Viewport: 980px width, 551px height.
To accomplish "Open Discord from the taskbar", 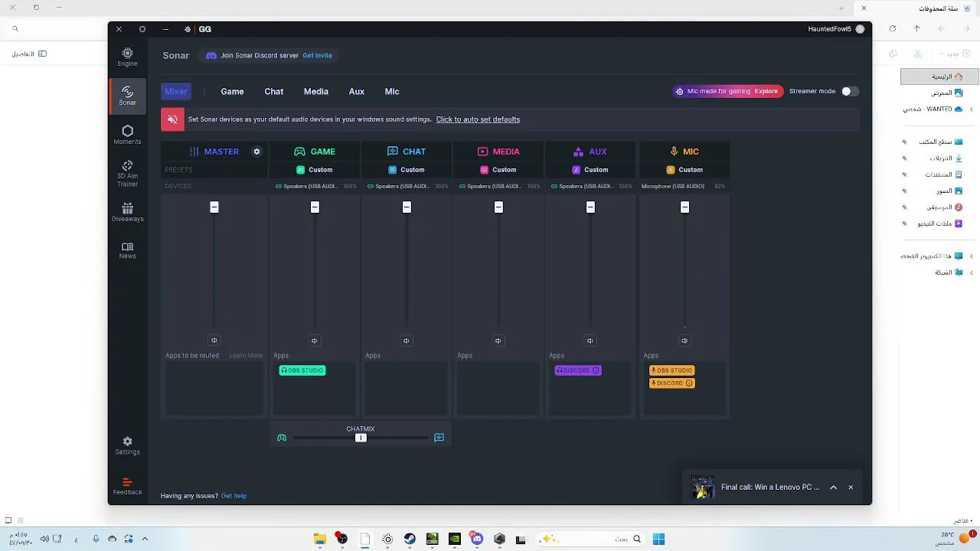I will (x=477, y=540).
